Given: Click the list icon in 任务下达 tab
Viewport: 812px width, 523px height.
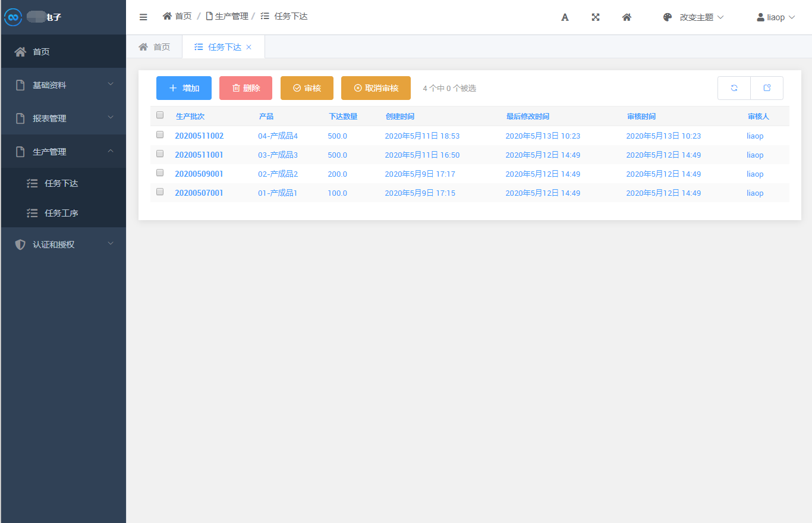Looking at the screenshot, I should point(199,47).
